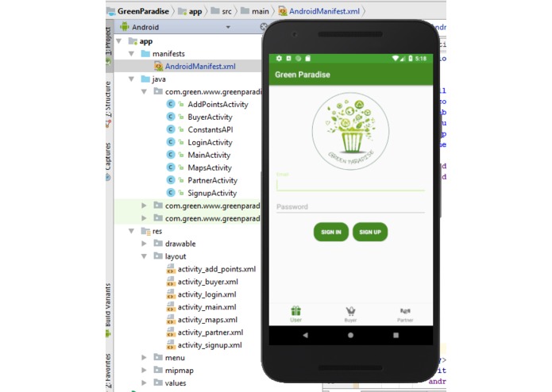Click class icon beside AddPointsActivity
This screenshot has height=392, width=552.
pyautogui.click(x=171, y=104)
